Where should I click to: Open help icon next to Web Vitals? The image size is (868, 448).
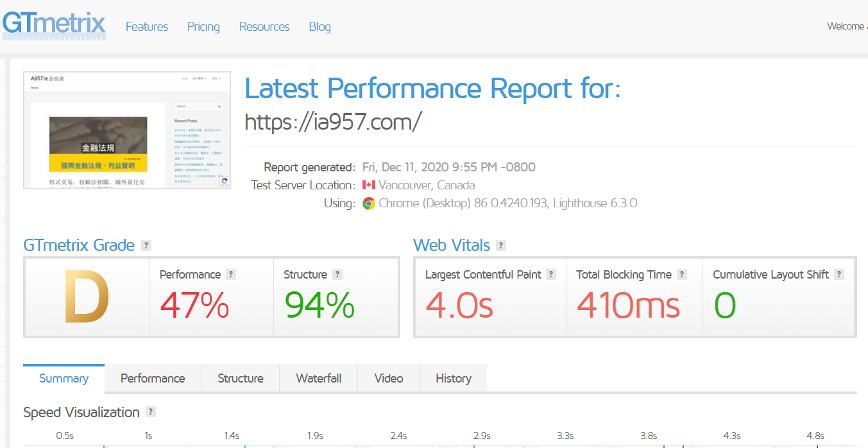click(501, 245)
